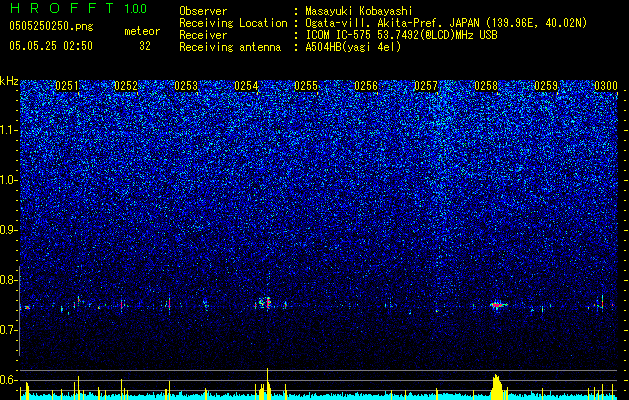Click the 0256 time marker
Image resolution: width=629 pixels, height=400 pixels.
tap(366, 86)
